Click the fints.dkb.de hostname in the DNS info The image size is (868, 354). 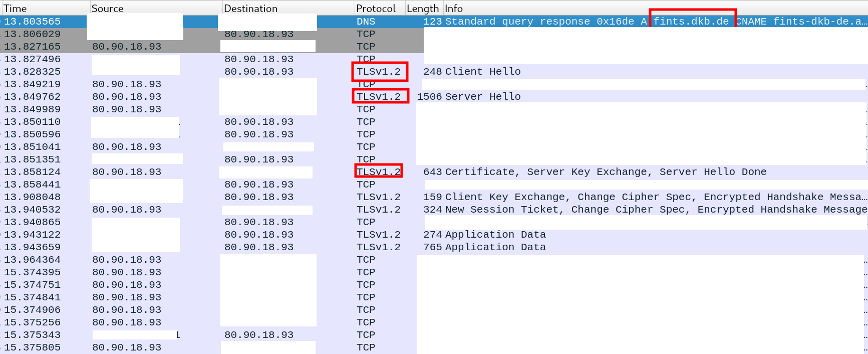pyautogui.click(x=691, y=22)
